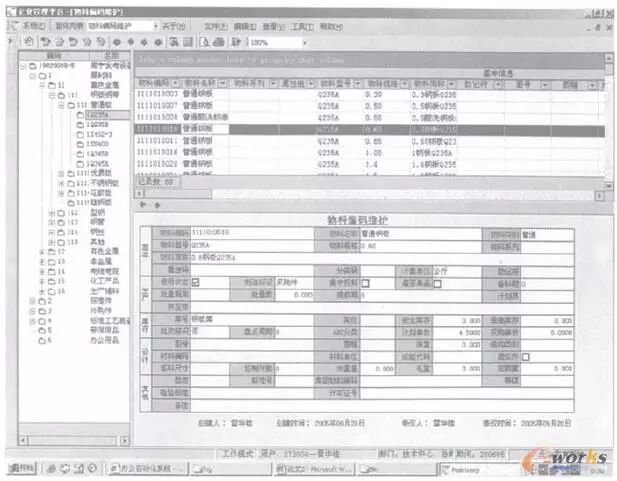
Task: Click the highlighted row's 普通钢板 name cell
Action: (x=205, y=129)
